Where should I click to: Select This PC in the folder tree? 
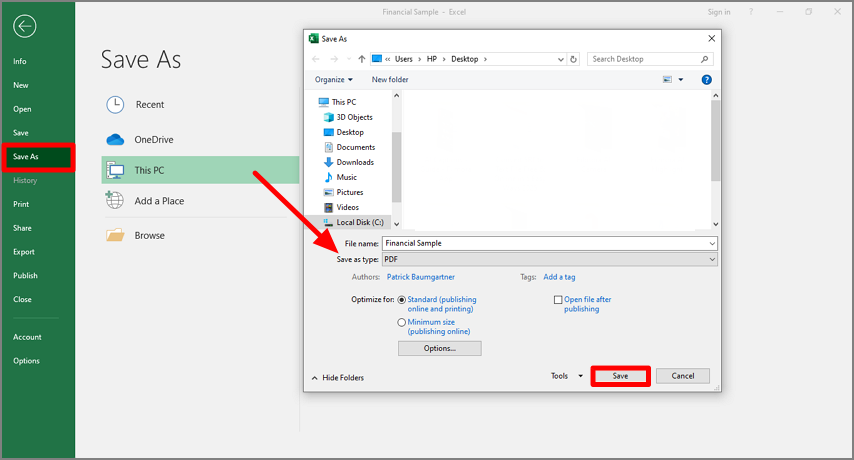(x=338, y=102)
